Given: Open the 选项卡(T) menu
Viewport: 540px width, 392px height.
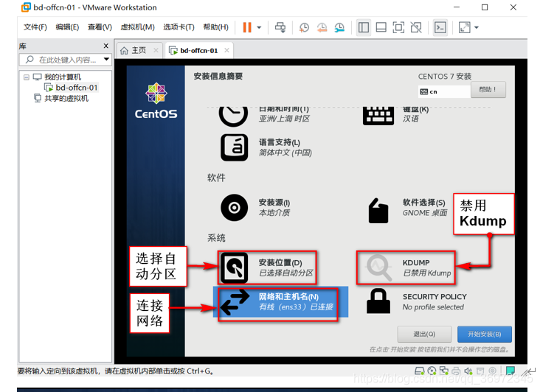Looking at the screenshot, I should pos(179,27).
